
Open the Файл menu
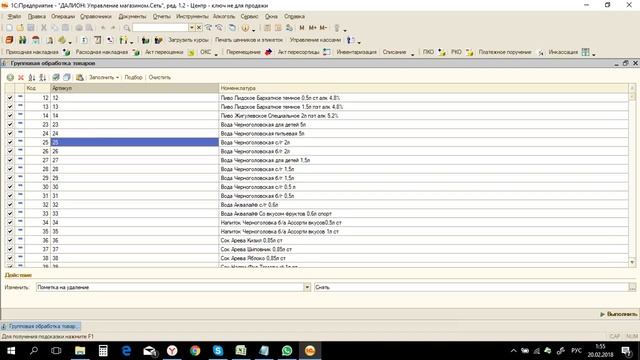point(14,16)
